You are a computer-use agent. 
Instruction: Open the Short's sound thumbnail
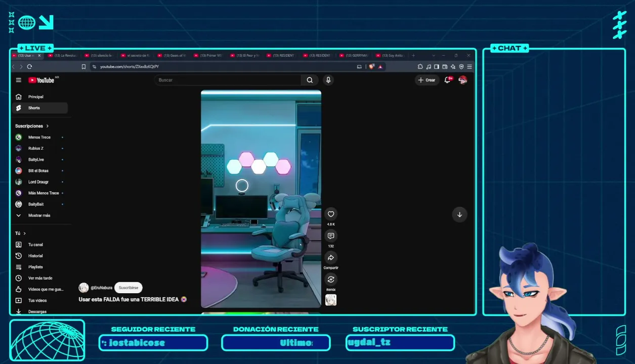tap(331, 300)
